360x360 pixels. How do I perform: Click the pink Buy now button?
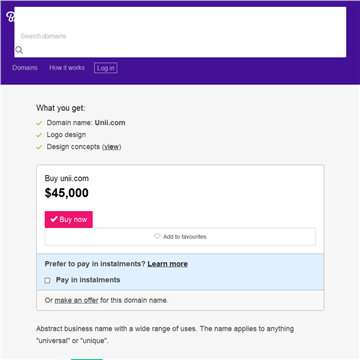pyautogui.click(x=69, y=219)
